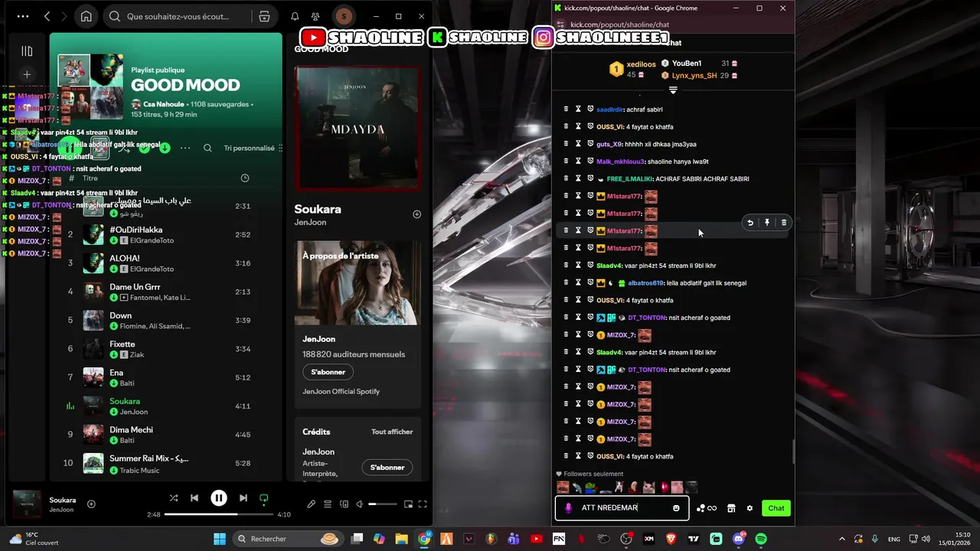Open Connect to a device
The image size is (980, 551).
click(x=344, y=504)
